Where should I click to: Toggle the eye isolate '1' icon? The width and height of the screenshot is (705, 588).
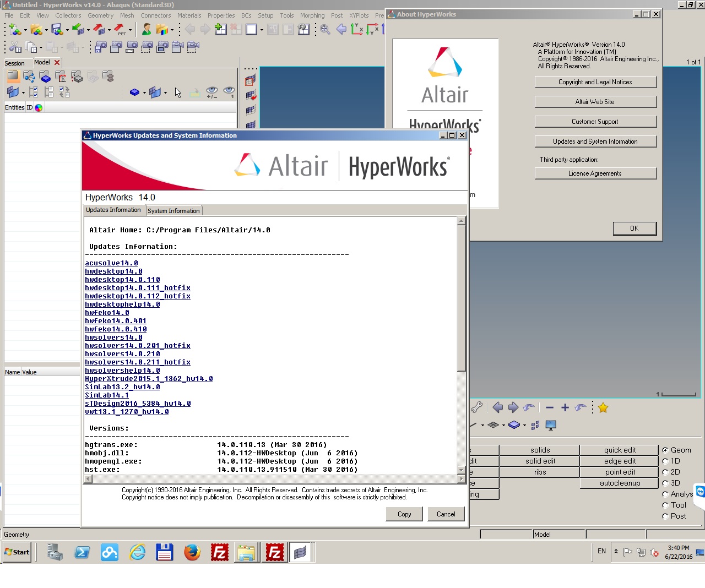click(x=229, y=92)
